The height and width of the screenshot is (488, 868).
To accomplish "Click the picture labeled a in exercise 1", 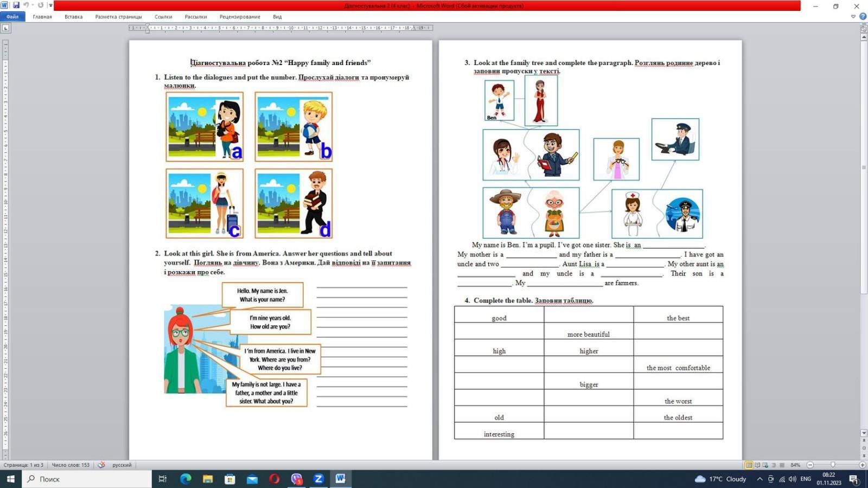I will click(x=205, y=126).
